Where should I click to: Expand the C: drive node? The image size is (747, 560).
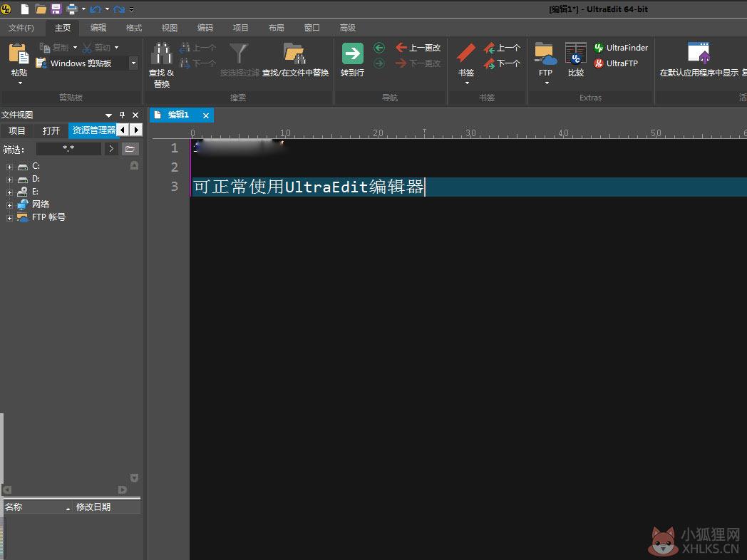(9, 167)
